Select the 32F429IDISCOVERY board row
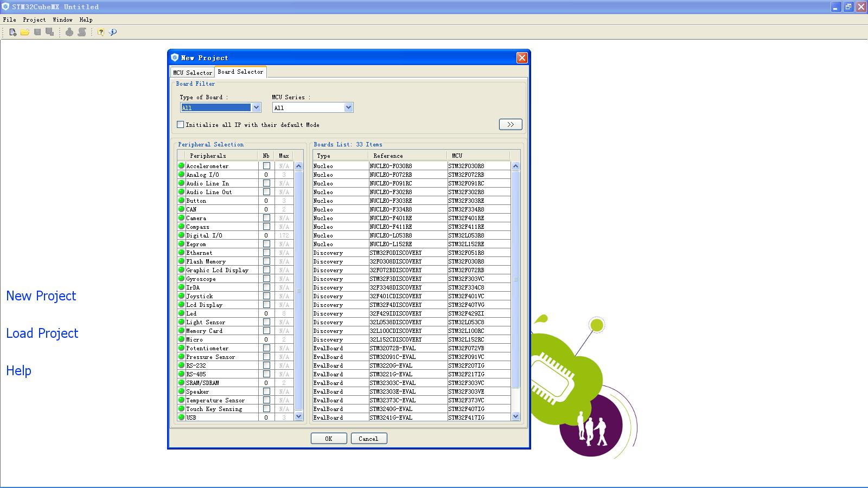Image resolution: width=868 pixels, height=488 pixels. [412, 313]
